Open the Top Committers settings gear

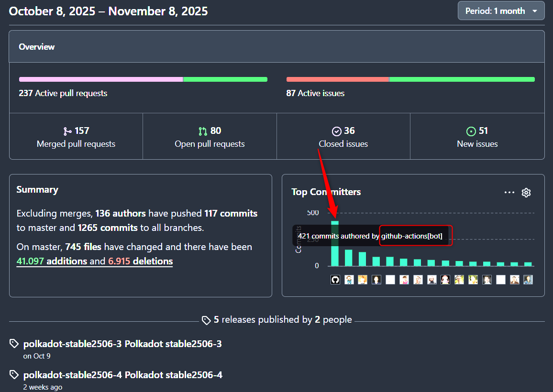click(526, 193)
